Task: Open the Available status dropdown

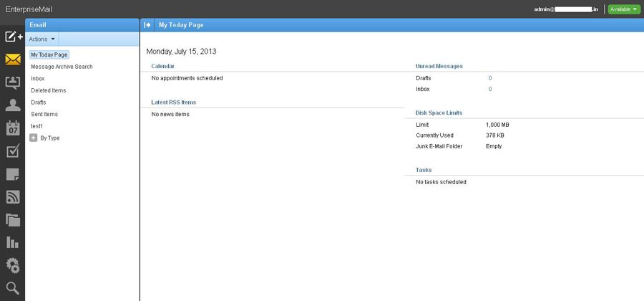Action: point(623,9)
